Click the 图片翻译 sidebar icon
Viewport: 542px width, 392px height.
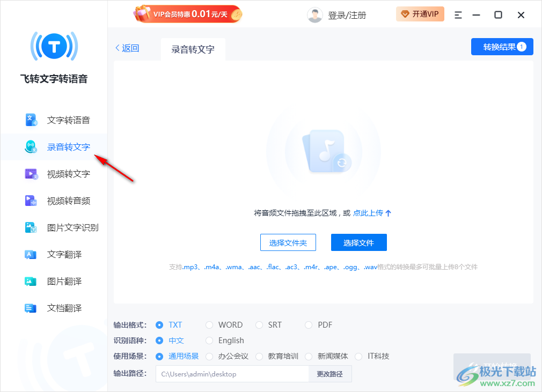[x=31, y=282]
